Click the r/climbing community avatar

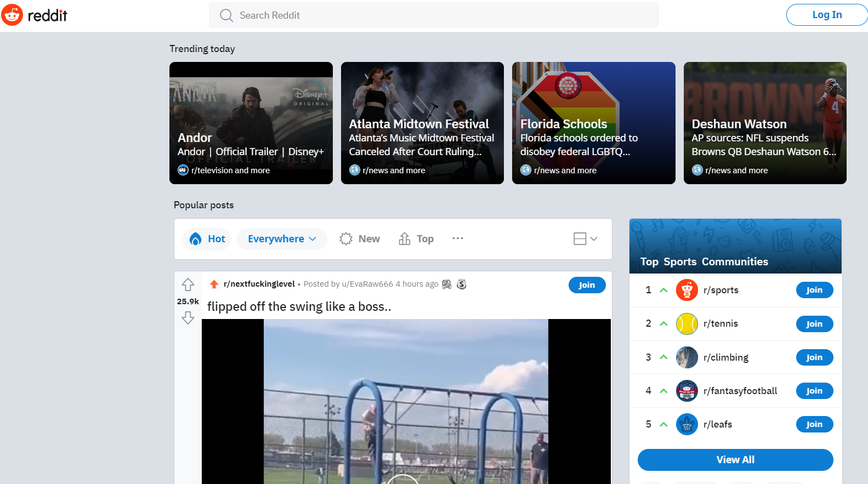click(x=687, y=357)
